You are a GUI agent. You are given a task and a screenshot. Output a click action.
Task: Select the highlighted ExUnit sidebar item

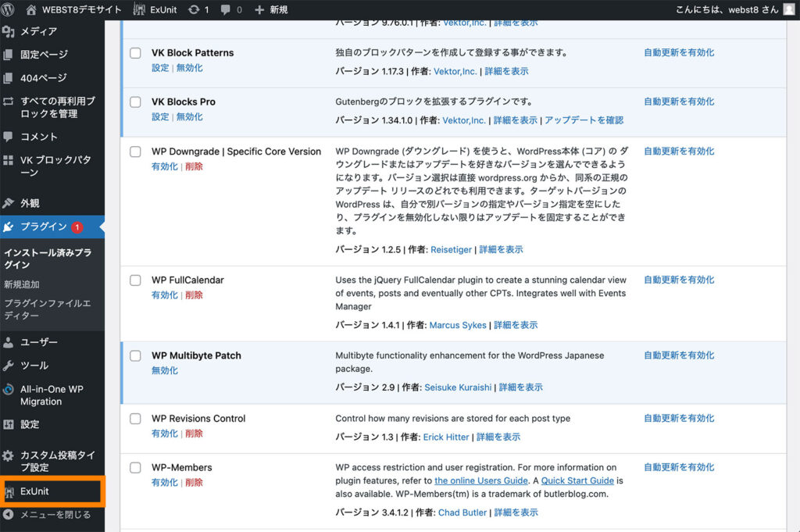point(34,491)
